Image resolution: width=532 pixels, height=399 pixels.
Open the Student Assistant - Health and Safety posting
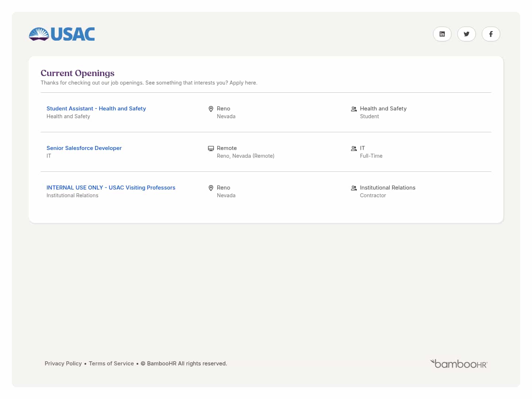[96, 108]
